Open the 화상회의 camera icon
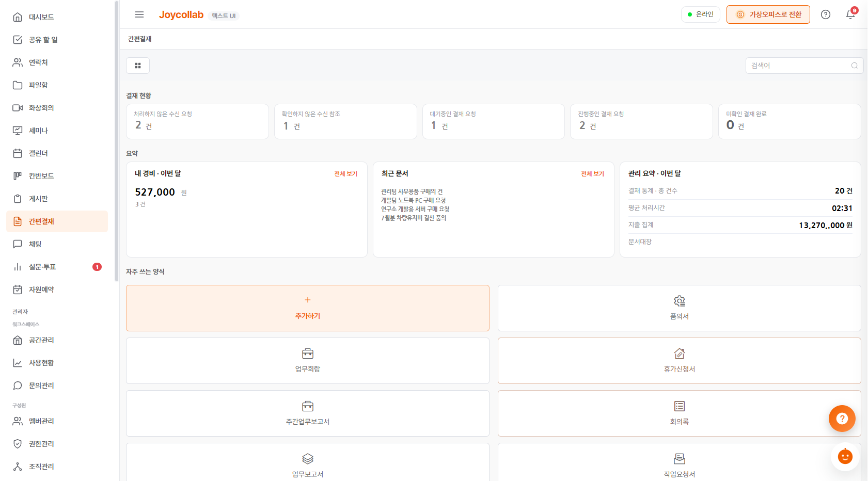This screenshot has height=481, width=868. coord(18,108)
